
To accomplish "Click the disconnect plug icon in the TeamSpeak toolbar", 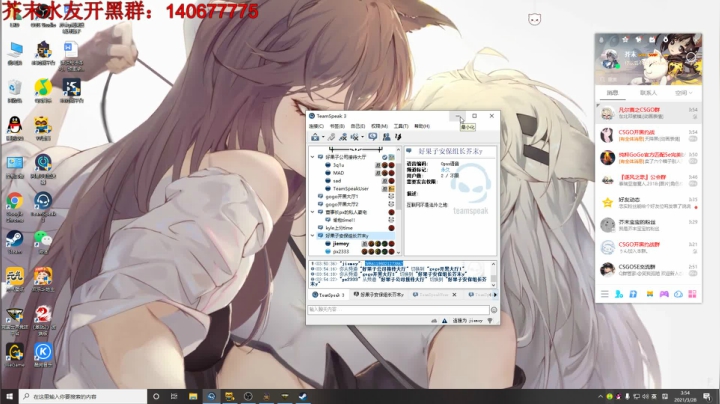I will (331, 137).
